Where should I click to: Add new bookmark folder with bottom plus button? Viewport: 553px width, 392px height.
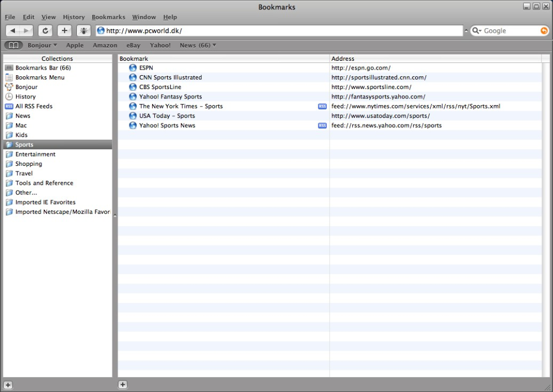point(123,385)
